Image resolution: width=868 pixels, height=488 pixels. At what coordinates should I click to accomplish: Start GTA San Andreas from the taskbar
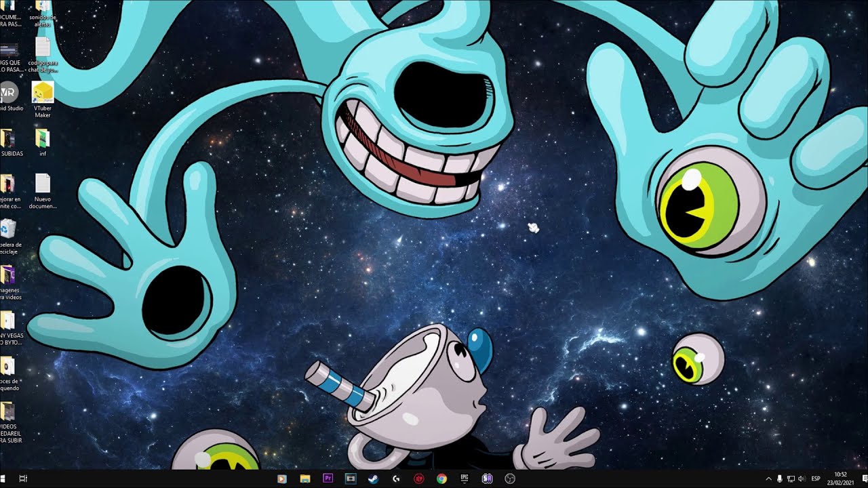487,479
